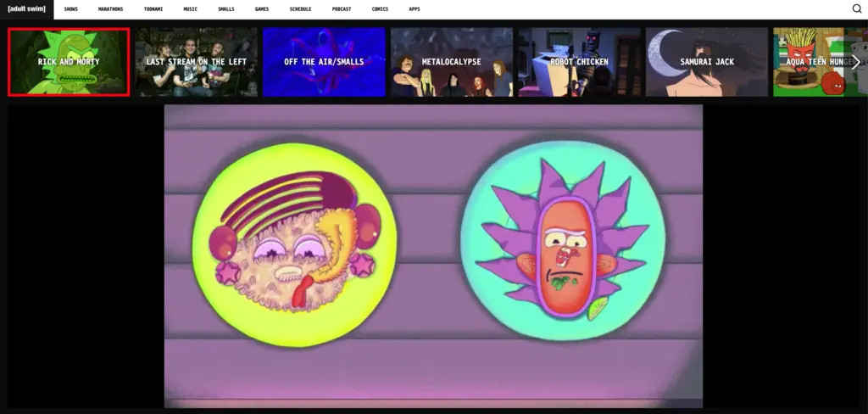Image resolution: width=868 pixels, height=414 pixels.
Task: Select Last Stream on the Left thumbnail
Action: pyautogui.click(x=197, y=62)
